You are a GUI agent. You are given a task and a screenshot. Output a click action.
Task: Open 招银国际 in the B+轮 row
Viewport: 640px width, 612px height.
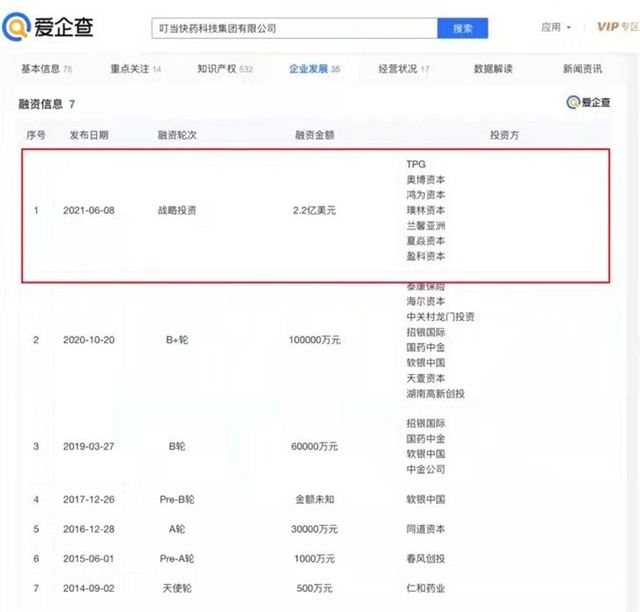(426, 332)
